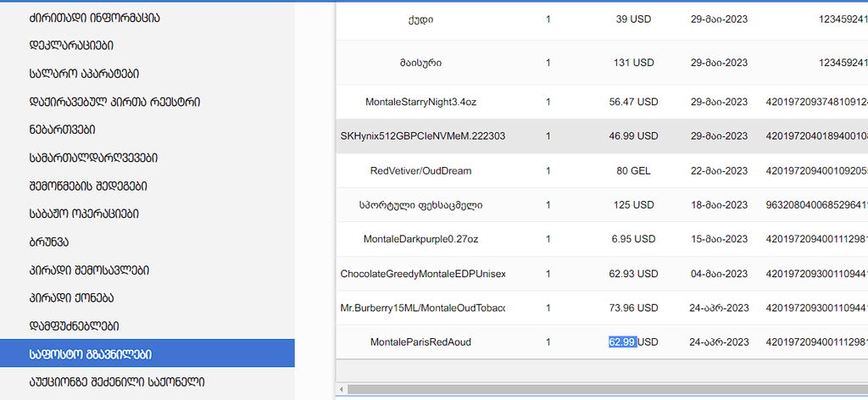
Task: Select დაჭირავებულ პირთა რეესტრი menu entry
Action: tap(114, 102)
